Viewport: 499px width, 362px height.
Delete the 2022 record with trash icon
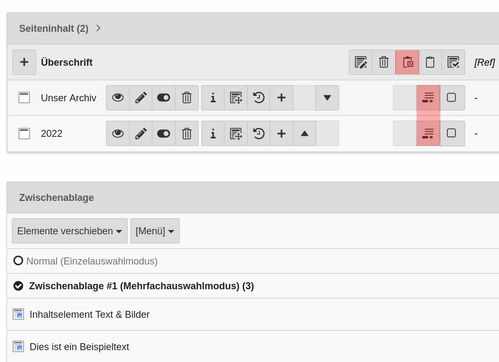pos(187,133)
